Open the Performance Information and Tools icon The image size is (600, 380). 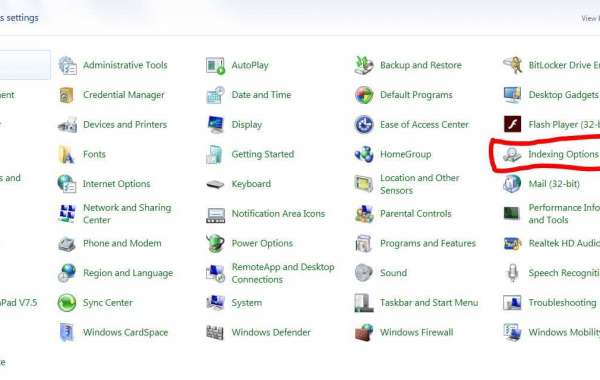pos(512,214)
